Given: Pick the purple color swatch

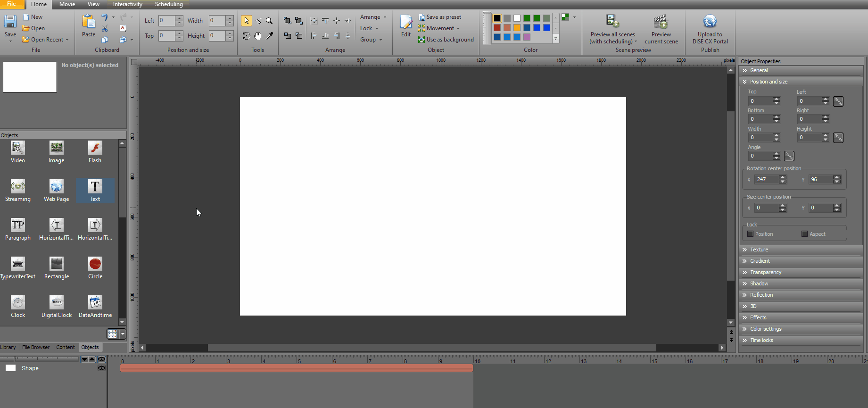Looking at the screenshot, I should click(x=527, y=37).
